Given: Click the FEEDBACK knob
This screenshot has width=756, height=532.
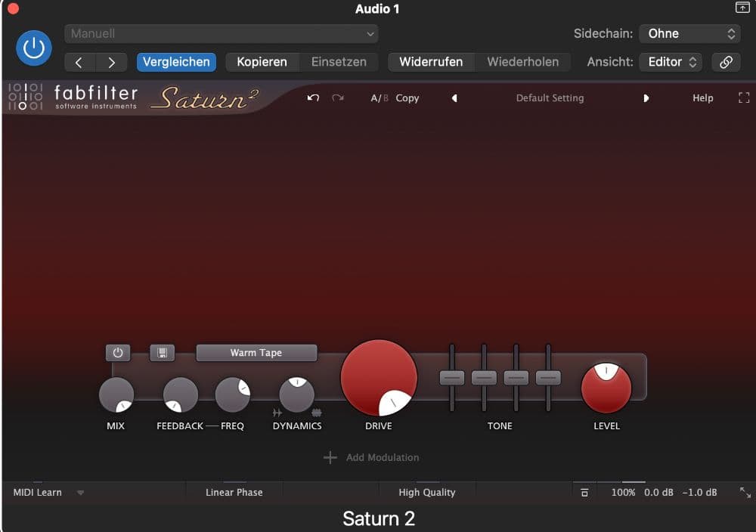Looking at the screenshot, I should [x=181, y=395].
